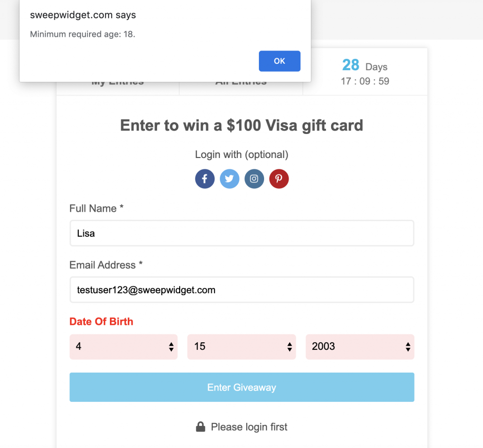Viewport: 483px width, 448px height.
Task: Click the Instagram login icon
Action: (254, 179)
